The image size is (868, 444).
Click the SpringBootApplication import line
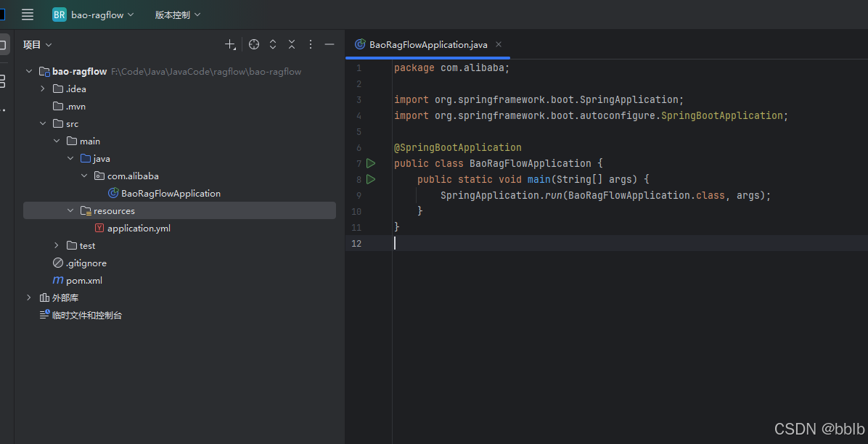click(x=591, y=115)
